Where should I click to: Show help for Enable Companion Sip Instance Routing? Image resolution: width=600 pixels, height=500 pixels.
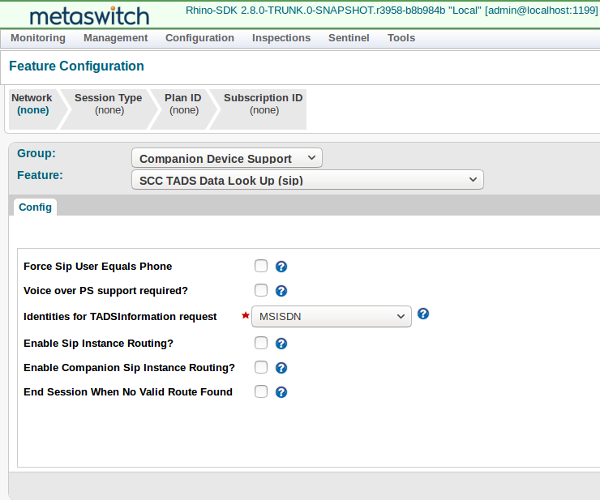point(281,368)
